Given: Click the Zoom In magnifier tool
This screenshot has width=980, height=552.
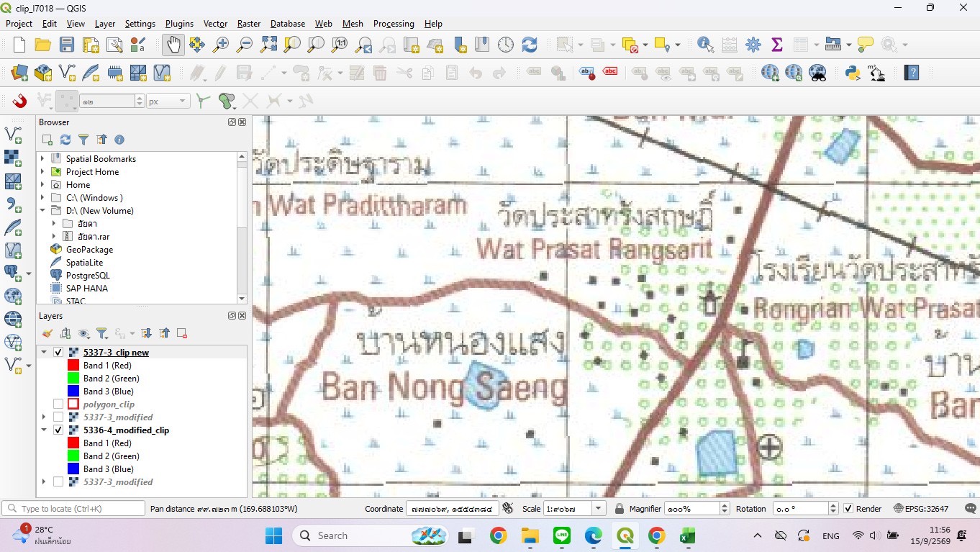Looking at the screenshot, I should coord(221,45).
